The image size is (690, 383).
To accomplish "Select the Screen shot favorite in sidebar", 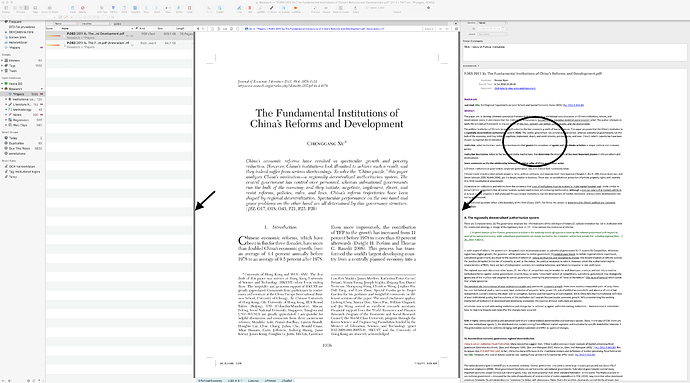I will click(x=18, y=37).
